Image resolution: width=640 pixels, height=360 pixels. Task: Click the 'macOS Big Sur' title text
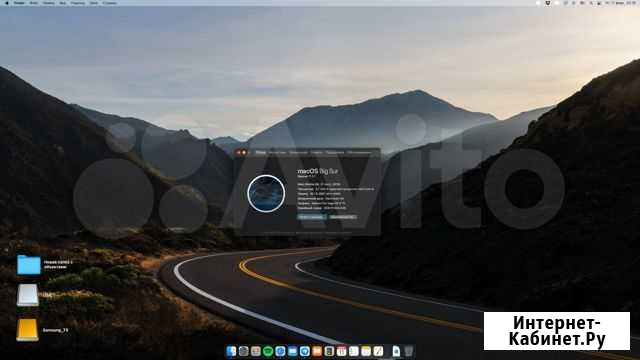click(x=318, y=171)
